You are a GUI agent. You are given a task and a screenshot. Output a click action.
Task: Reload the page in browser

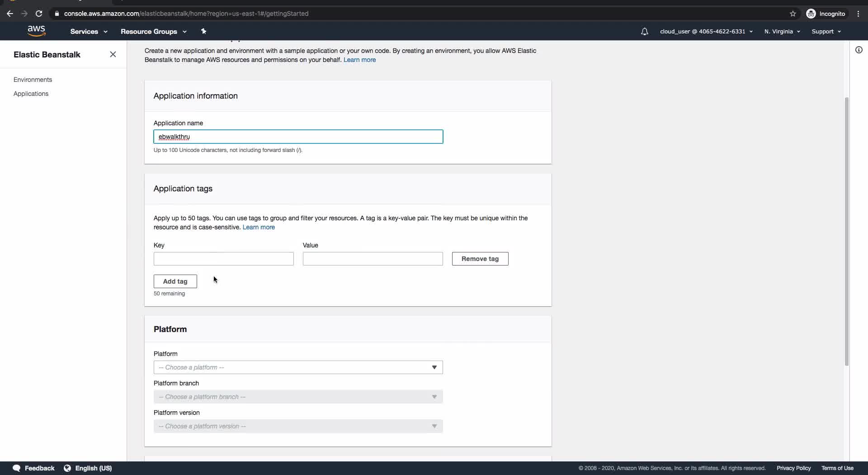(x=39, y=14)
